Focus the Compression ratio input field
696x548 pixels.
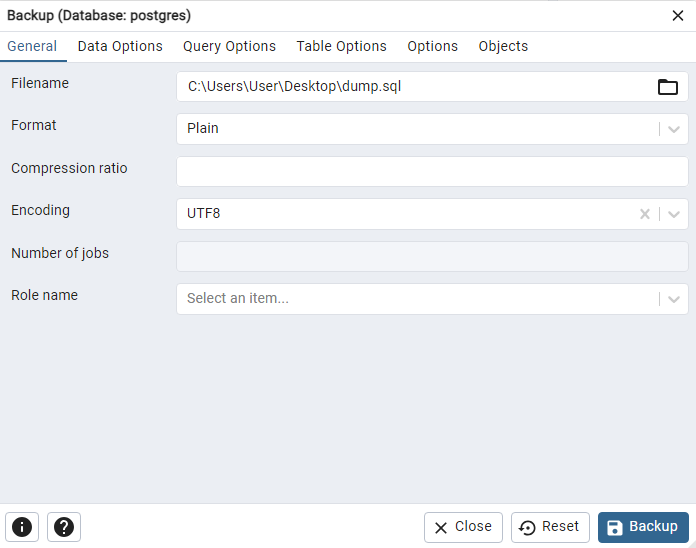coord(432,171)
